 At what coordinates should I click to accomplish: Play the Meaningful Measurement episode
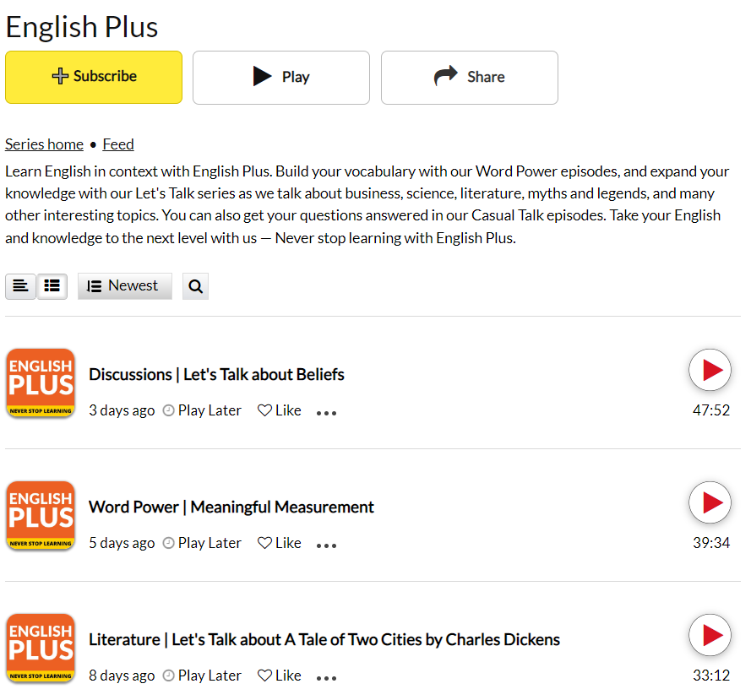(710, 502)
